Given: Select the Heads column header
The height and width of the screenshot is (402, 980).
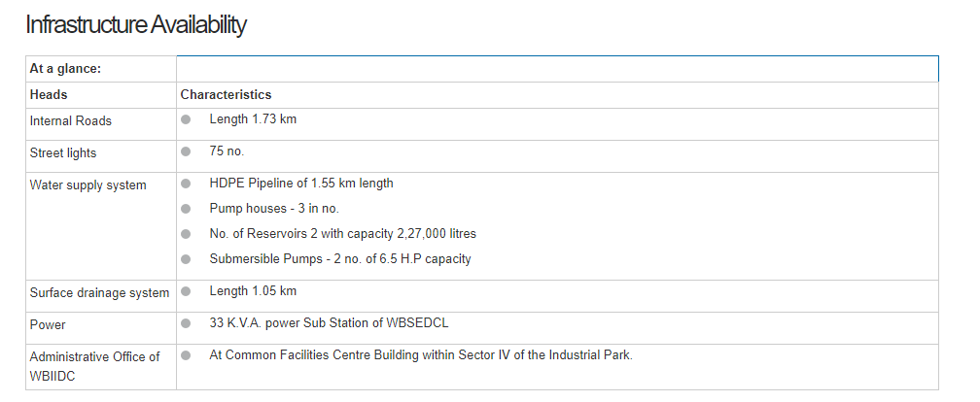Looking at the screenshot, I should [49, 95].
